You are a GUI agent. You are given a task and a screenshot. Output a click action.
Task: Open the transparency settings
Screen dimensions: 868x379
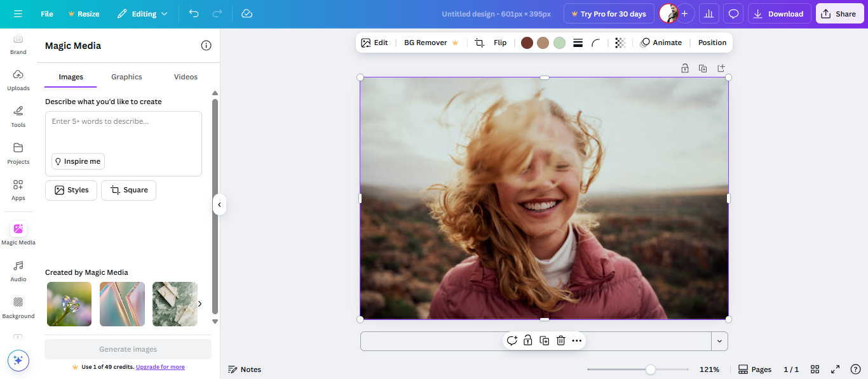620,43
